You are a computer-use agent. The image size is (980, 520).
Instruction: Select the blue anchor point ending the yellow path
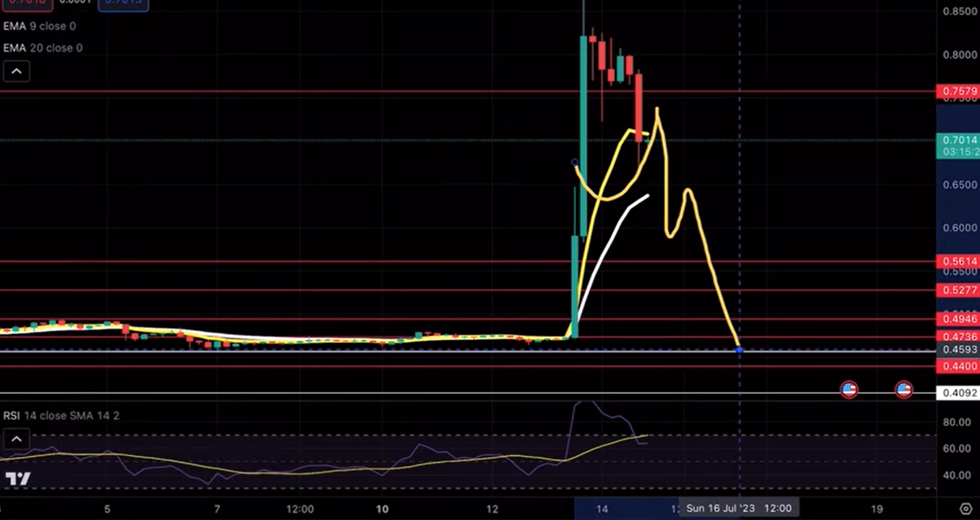tap(739, 350)
